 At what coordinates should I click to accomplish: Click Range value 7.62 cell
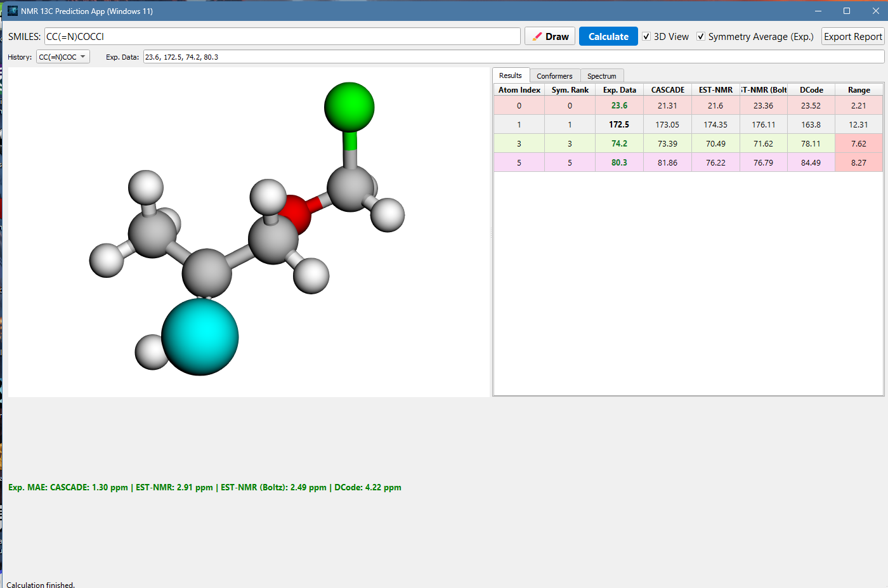pos(859,144)
